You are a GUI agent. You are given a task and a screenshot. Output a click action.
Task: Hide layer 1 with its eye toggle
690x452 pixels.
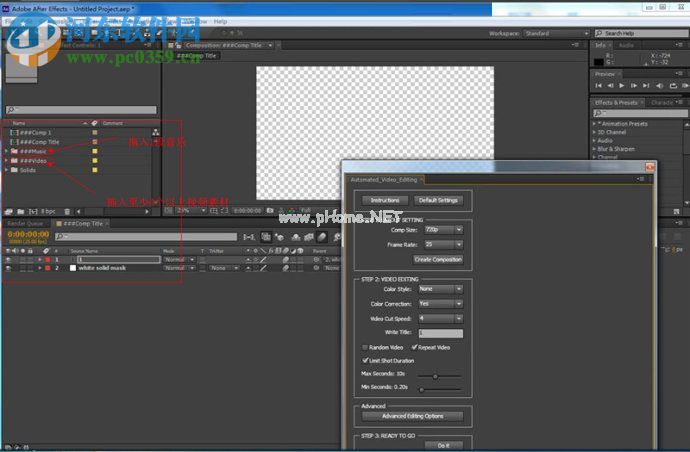click(x=8, y=260)
